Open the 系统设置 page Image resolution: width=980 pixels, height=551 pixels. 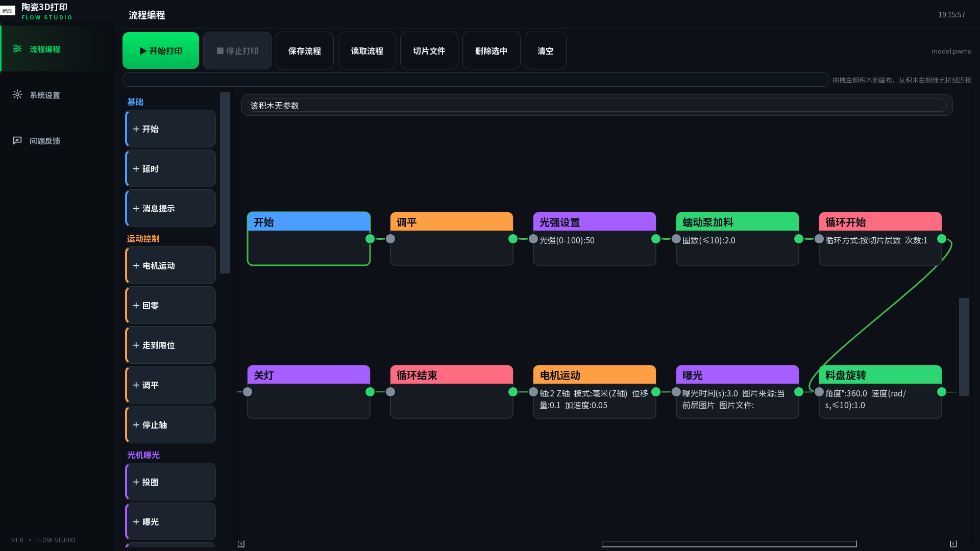(x=57, y=94)
